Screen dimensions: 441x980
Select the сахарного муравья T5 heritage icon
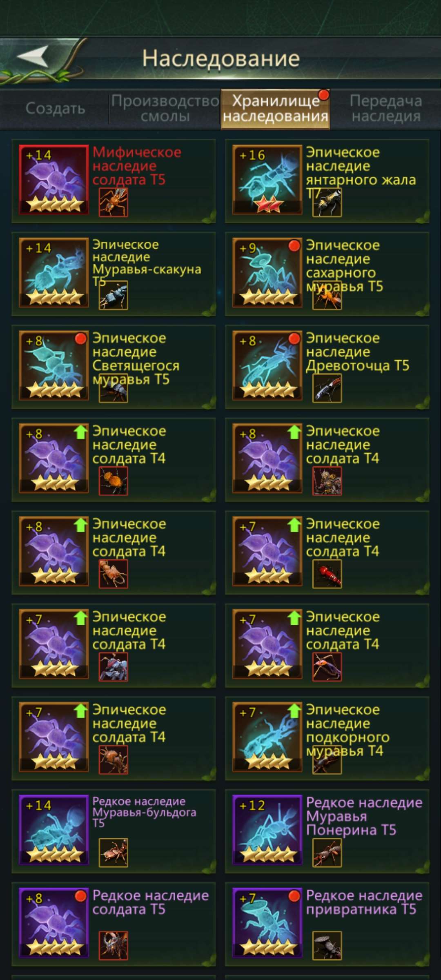(x=267, y=272)
